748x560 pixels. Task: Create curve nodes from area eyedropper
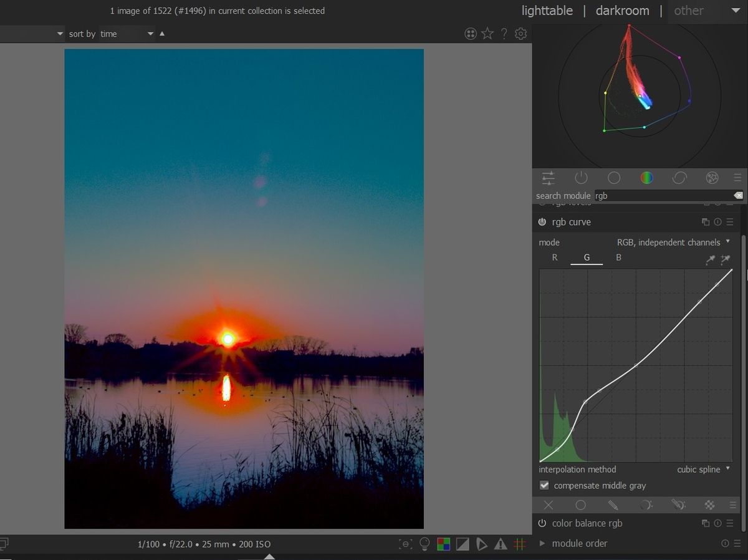(725, 259)
